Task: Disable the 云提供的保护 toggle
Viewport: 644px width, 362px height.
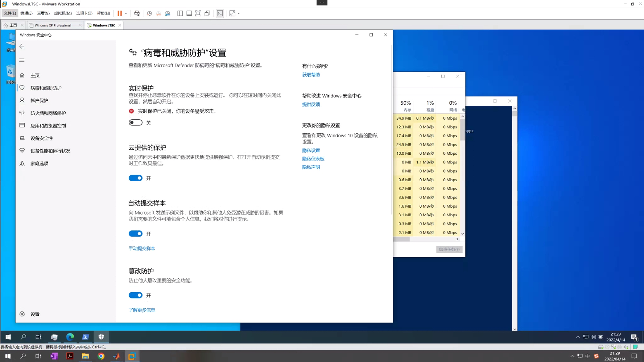Action: tap(136, 178)
